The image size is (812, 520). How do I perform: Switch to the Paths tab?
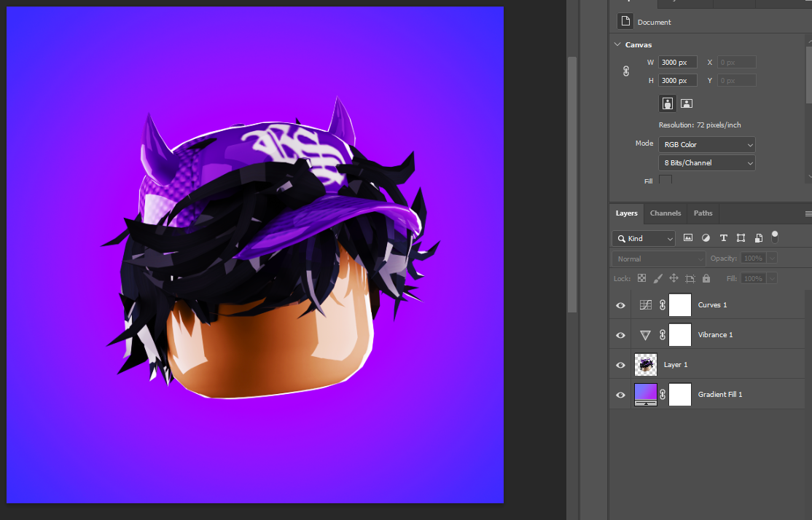(x=702, y=213)
